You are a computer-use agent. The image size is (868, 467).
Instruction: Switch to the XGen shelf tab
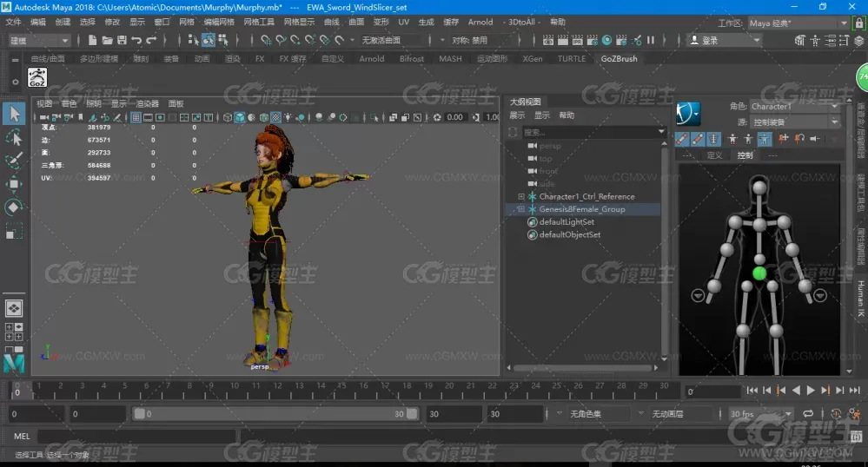click(x=533, y=59)
